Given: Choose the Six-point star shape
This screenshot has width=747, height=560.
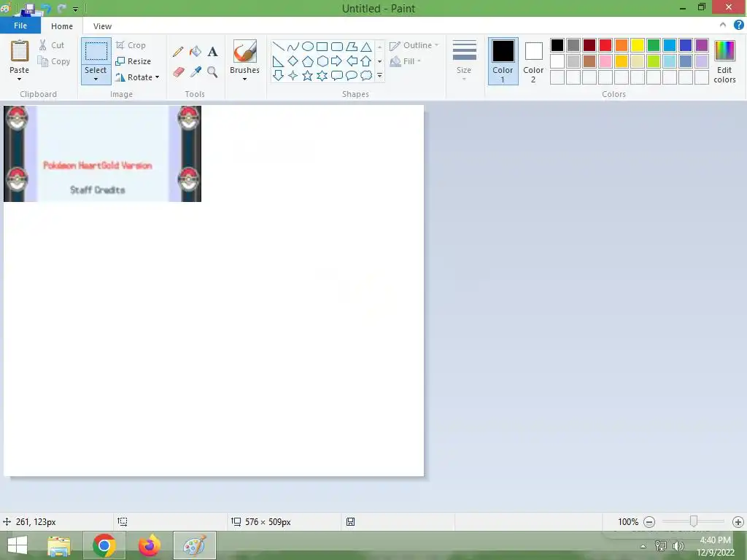Looking at the screenshot, I should pyautogui.click(x=322, y=75).
